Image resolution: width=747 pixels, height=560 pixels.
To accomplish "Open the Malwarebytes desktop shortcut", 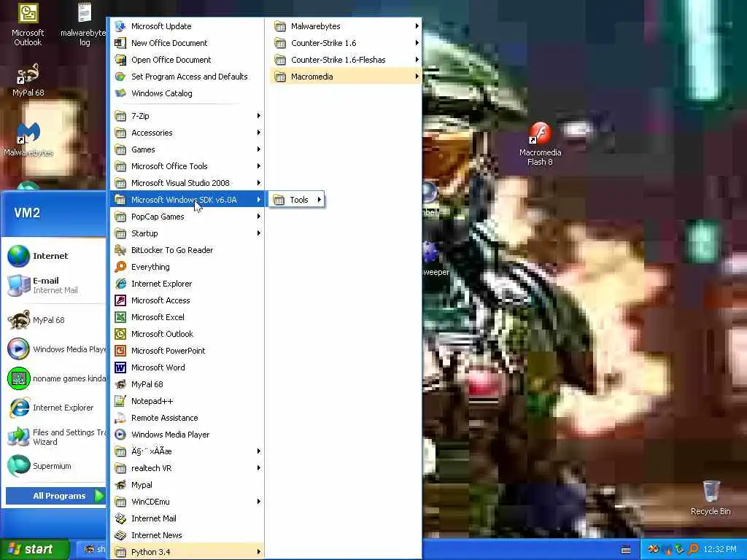I will click(28, 139).
